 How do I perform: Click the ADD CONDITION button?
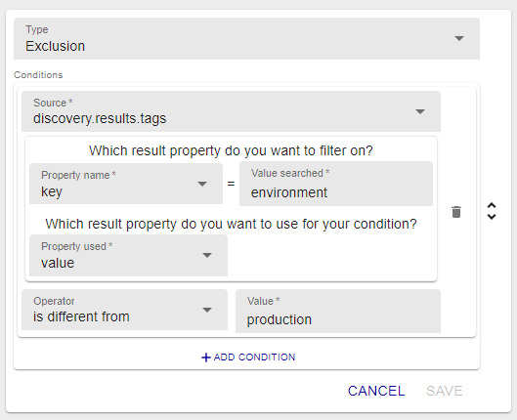pos(248,357)
